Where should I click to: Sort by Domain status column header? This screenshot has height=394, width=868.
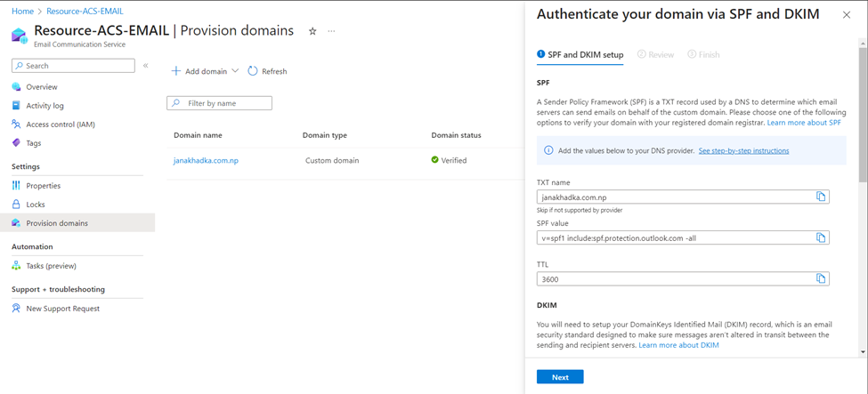pos(456,135)
